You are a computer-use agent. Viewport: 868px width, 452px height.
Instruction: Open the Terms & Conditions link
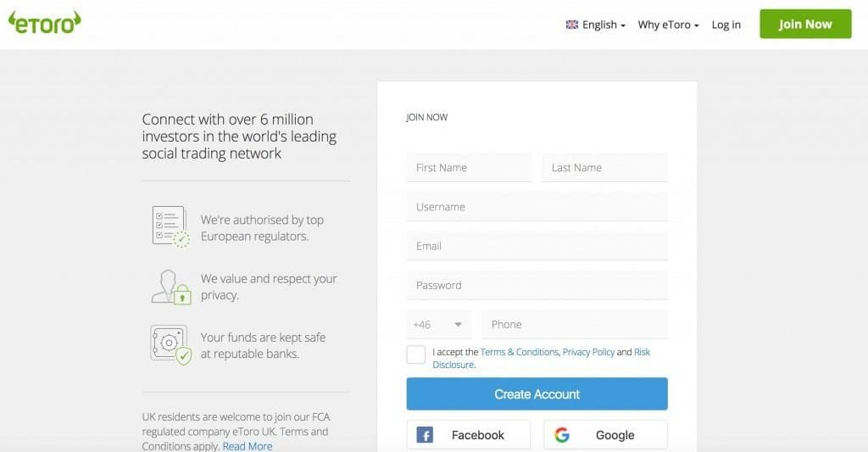tap(520, 352)
